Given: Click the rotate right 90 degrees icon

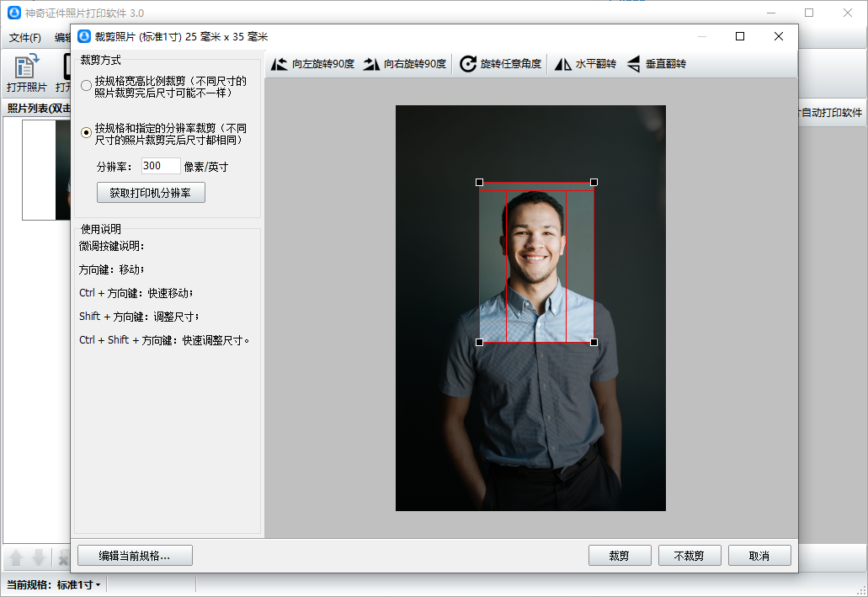Looking at the screenshot, I should 371,64.
